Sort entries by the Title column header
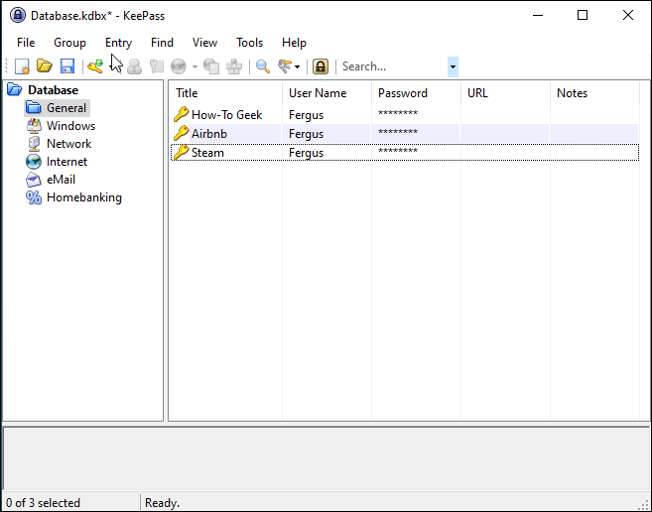 coord(187,93)
